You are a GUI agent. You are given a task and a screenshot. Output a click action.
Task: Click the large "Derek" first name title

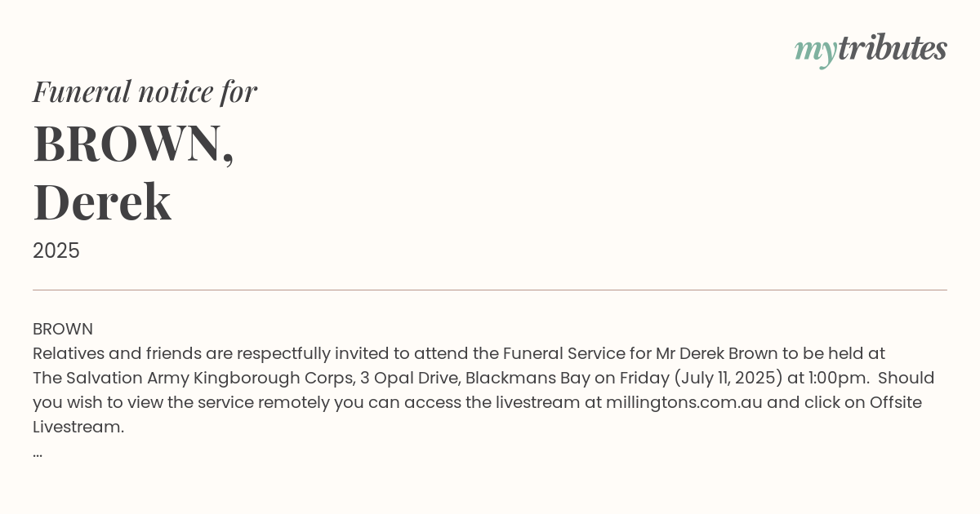point(102,202)
